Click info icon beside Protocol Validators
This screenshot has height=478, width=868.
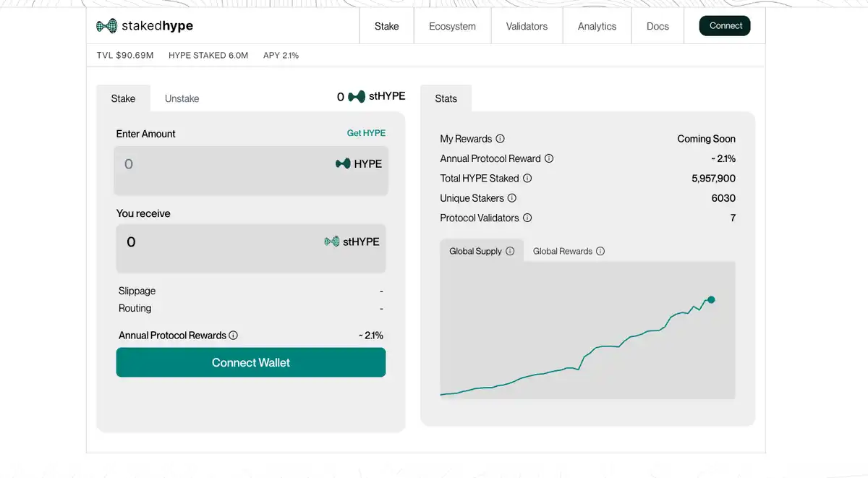click(527, 218)
